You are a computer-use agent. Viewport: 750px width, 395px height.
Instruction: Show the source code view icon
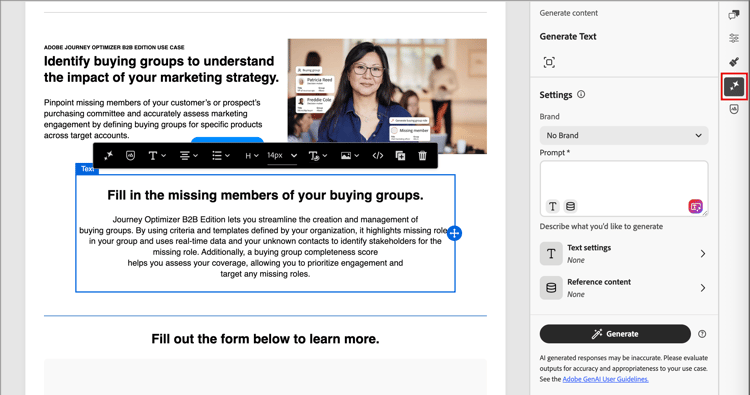377,155
